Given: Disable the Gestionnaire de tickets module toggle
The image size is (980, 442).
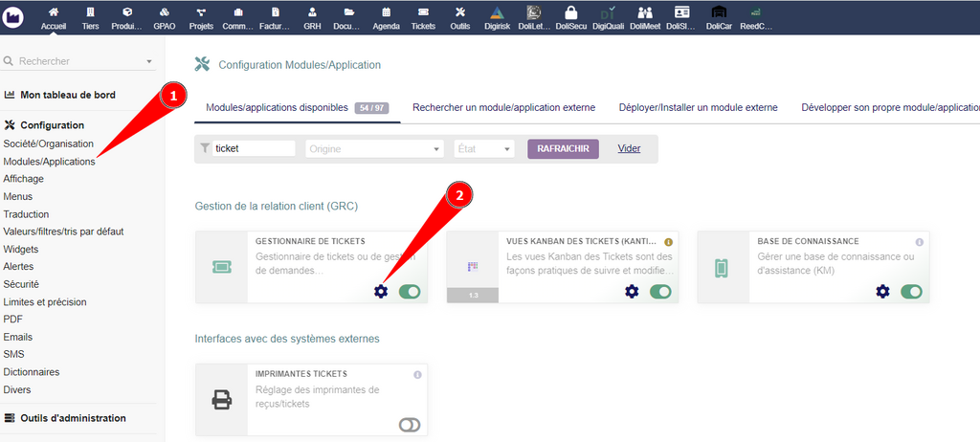Looking at the screenshot, I should tap(410, 292).
